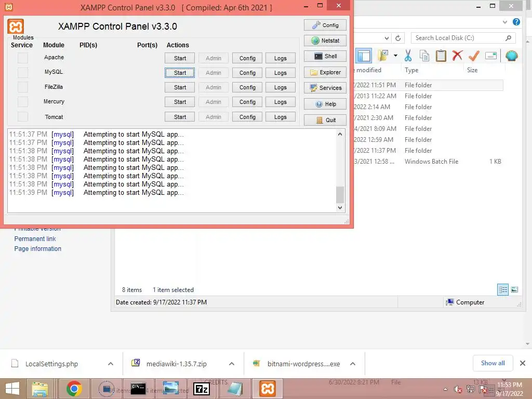
Task: Open FileZilla Config menu
Action: tap(247, 87)
